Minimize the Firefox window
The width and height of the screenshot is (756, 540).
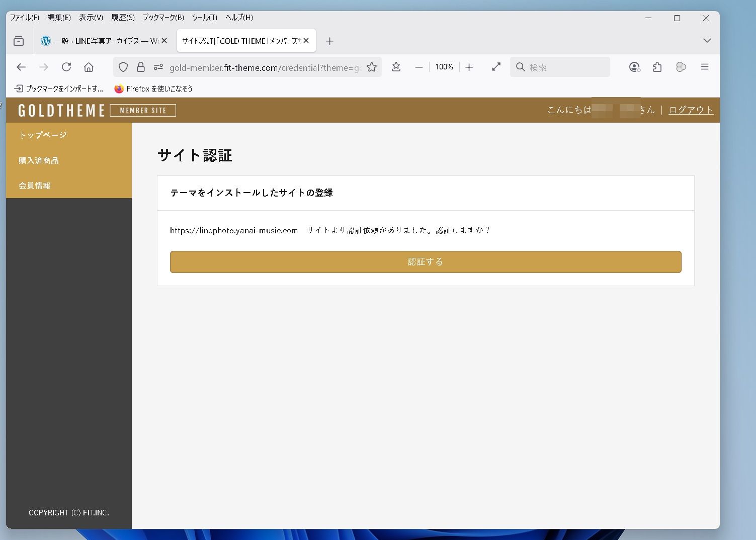tap(648, 18)
